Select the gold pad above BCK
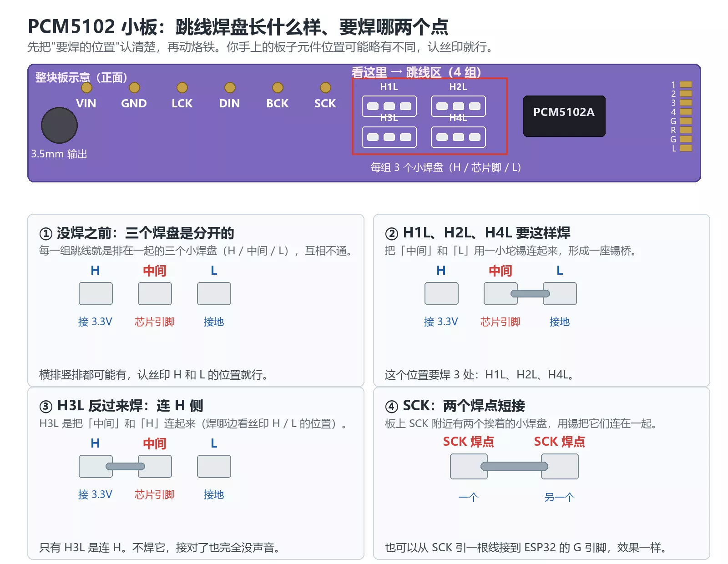The height and width of the screenshot is (564, 728). pyautogui.click(x=278, y=87)
